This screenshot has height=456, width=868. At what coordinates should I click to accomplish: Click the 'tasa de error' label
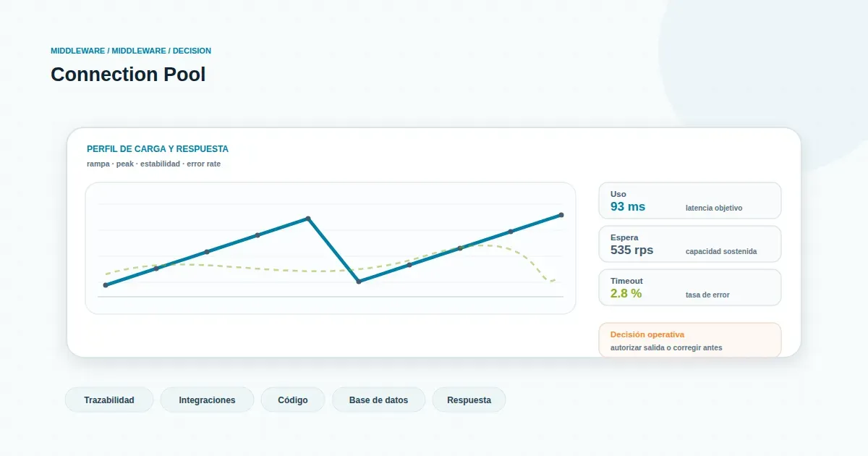[x=707, y=295]
